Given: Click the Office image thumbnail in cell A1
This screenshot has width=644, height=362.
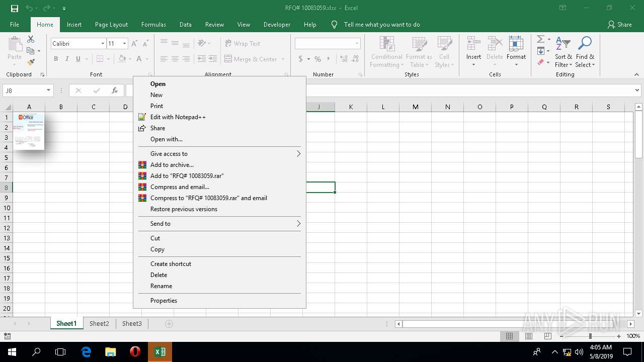Looking at the screenshot, I should pyautogui.click(x=29, y=131).
